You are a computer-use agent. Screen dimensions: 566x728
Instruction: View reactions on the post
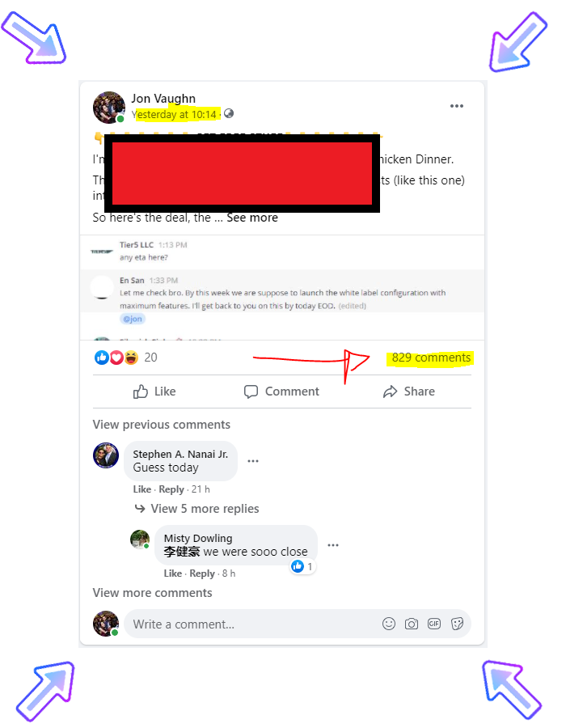(125, 357)
